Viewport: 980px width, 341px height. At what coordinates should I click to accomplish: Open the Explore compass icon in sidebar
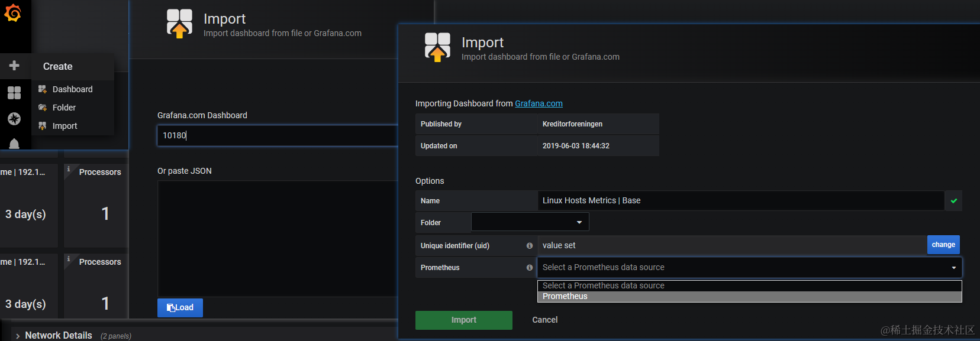point(14,119)
